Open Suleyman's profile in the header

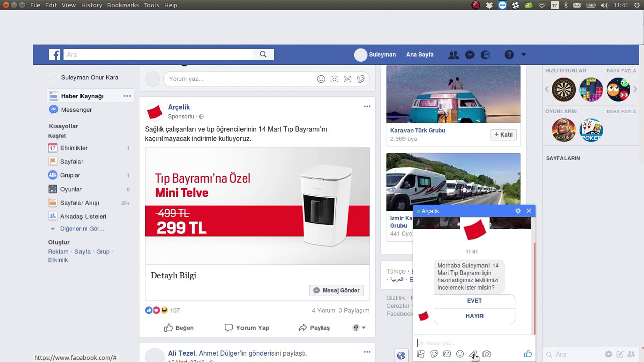pos(375,55)
